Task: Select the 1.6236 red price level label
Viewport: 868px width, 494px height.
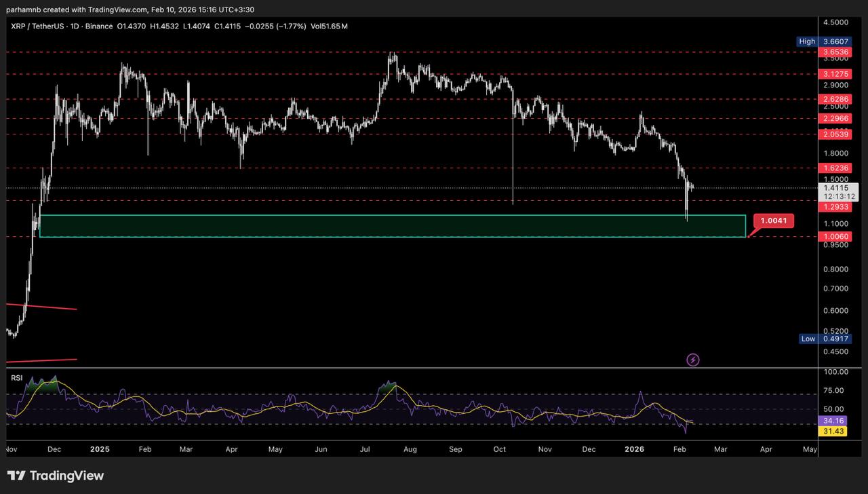Action: click(x=833, y=168)
